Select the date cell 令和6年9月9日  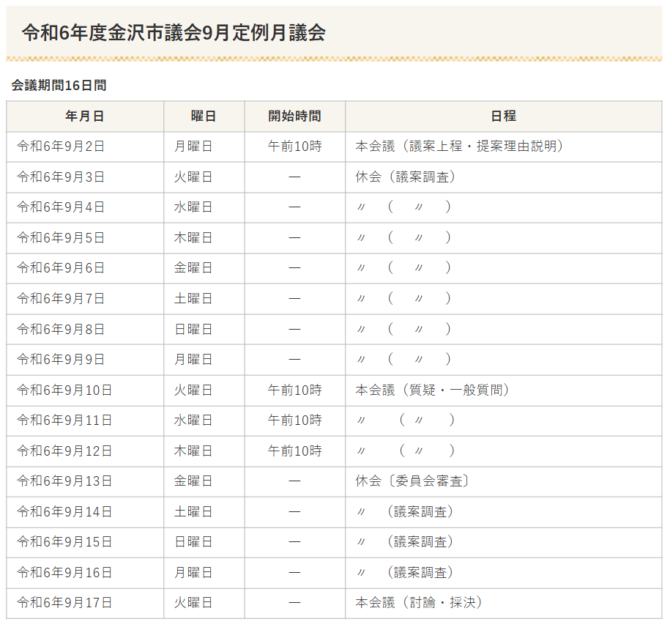(85, 359)
